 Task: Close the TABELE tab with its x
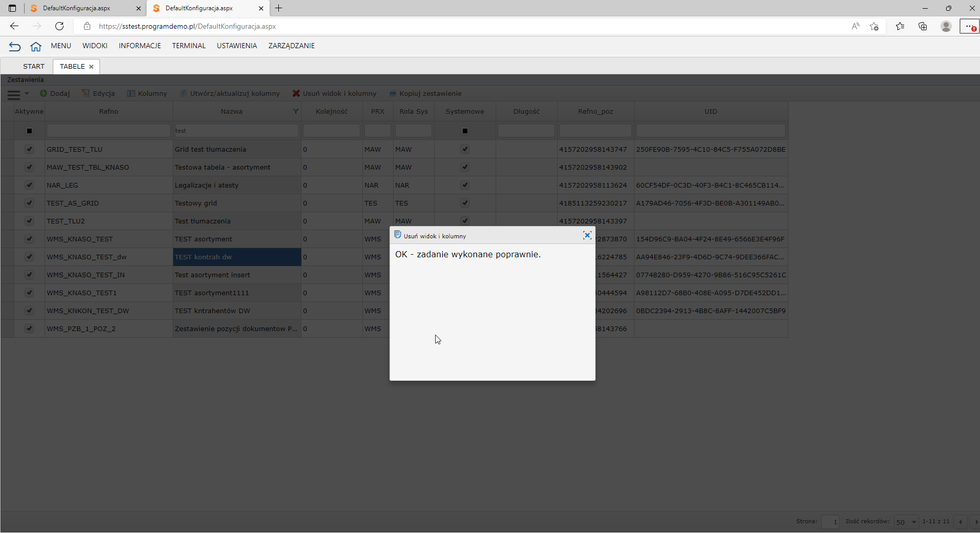[91, 67]
